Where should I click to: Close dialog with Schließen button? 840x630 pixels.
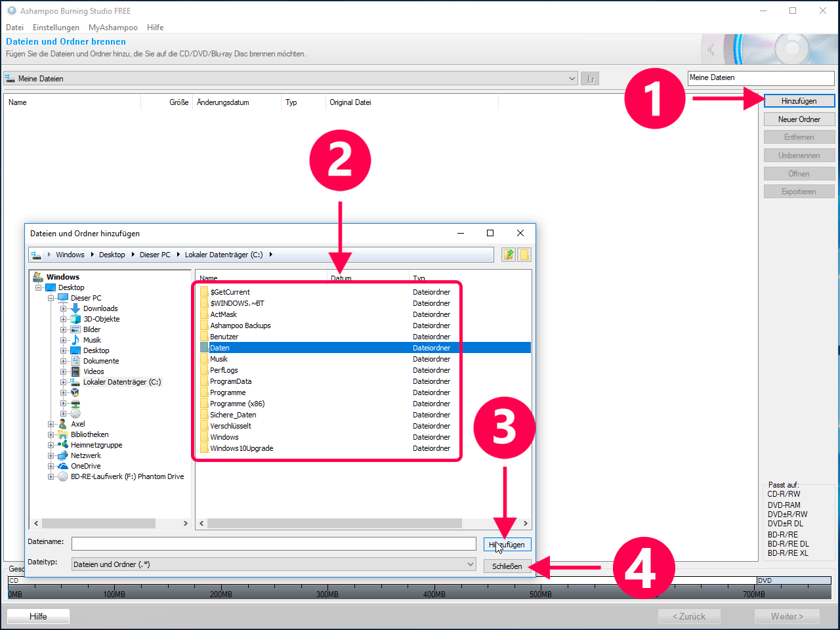click(x=507, y=566)
